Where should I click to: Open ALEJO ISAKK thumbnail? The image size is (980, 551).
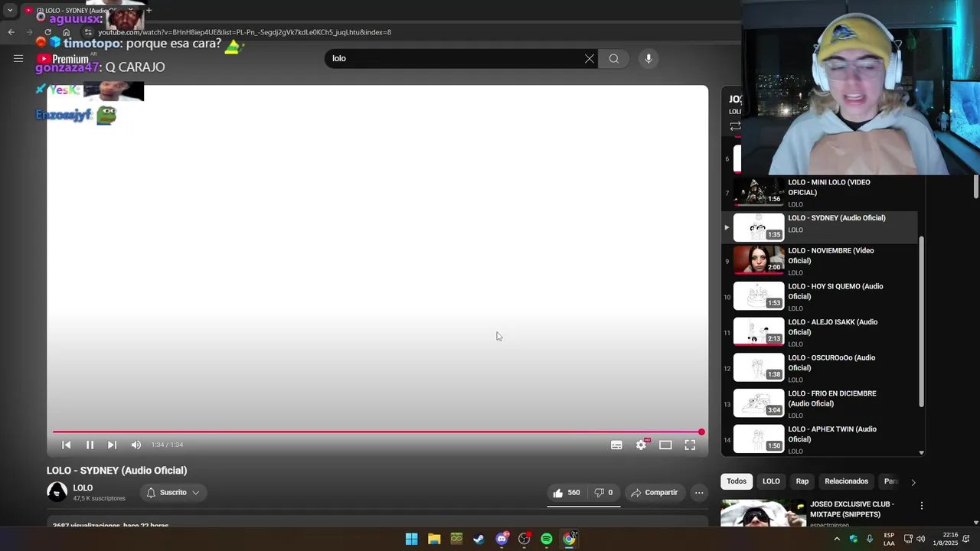[759, 331]
